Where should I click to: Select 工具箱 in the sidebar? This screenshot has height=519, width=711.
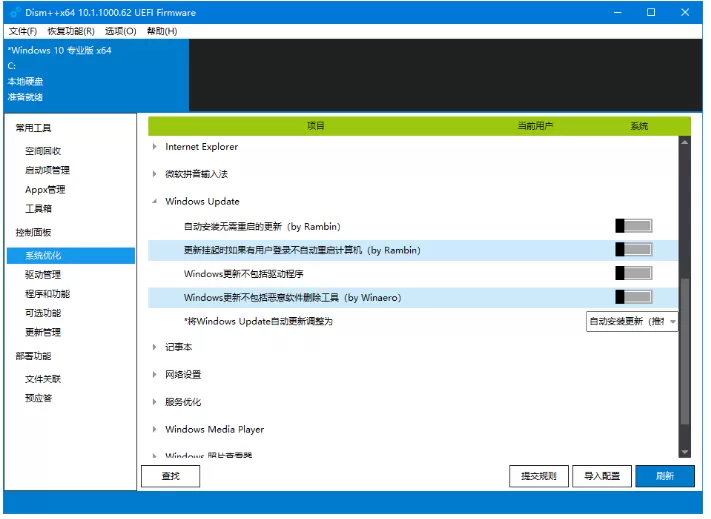[39, 210]
